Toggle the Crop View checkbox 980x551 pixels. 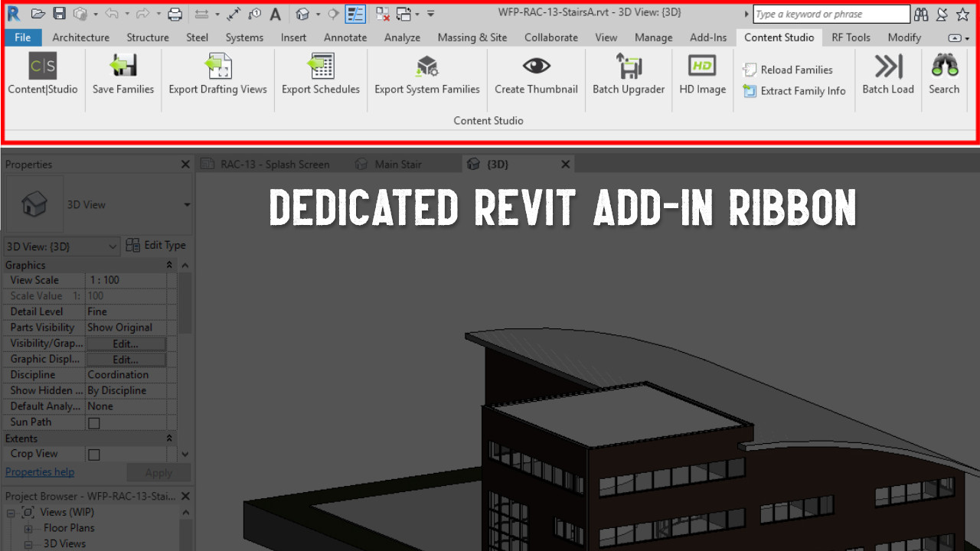pyautogui.click(x=94, y=455)
